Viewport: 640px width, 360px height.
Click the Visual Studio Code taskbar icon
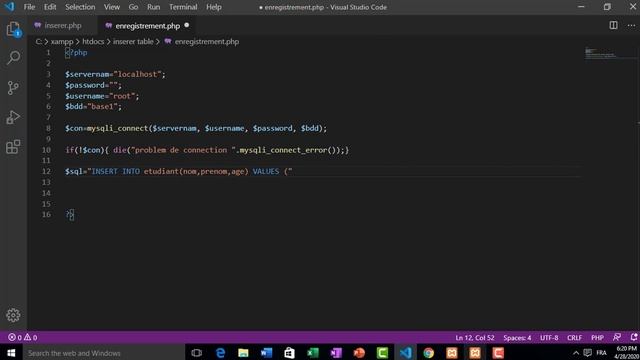[x=406, y=353]
